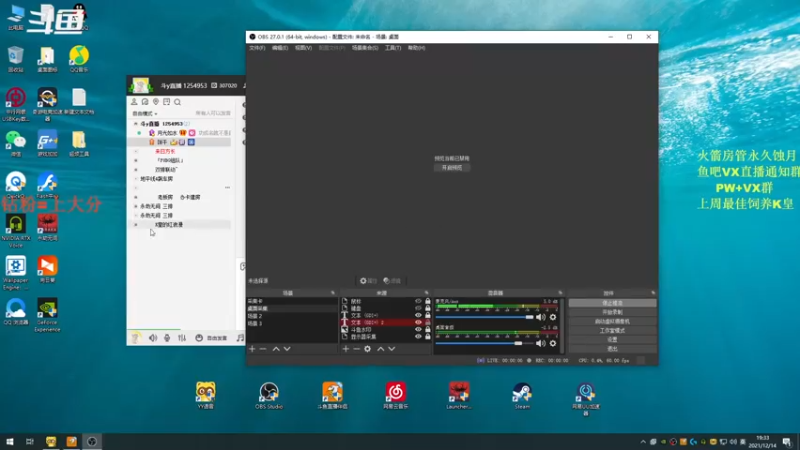Toggle visibility eye for 斗鱼水印 source

(418, 330)
